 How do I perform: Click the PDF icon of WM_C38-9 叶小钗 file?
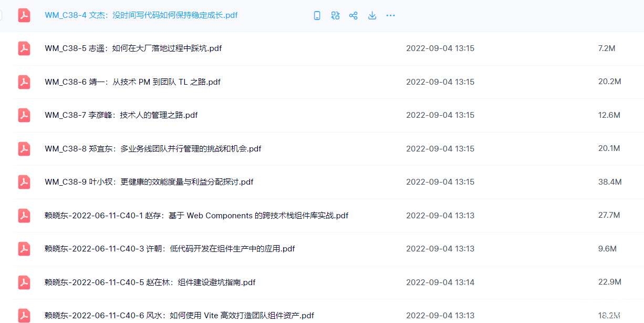click(x=24, y=182)
